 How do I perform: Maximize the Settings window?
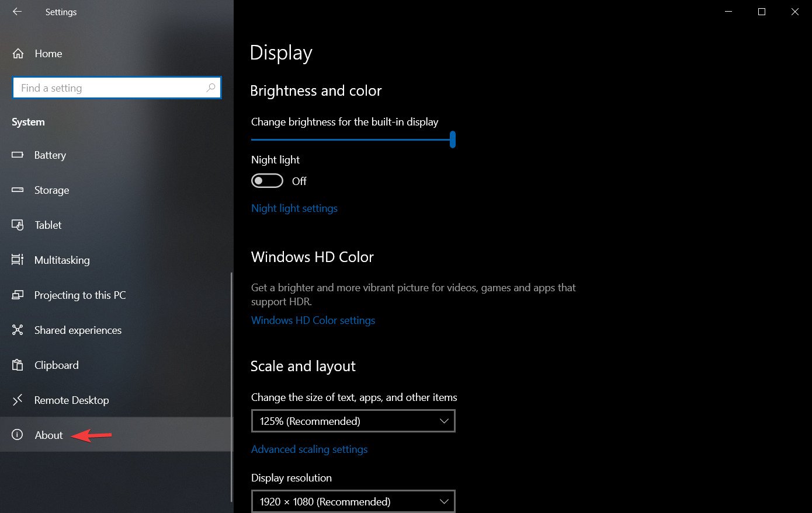(762, 12)
